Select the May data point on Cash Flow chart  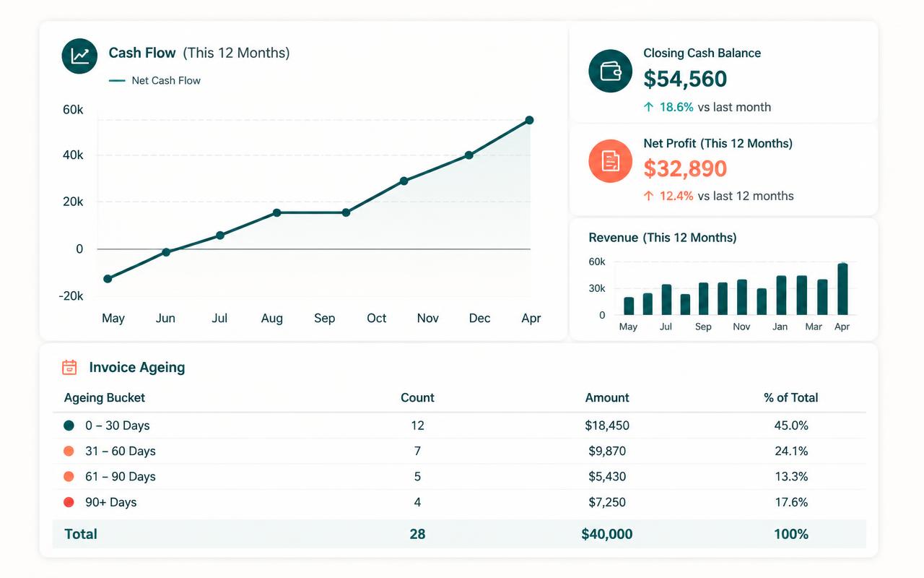coord(108,279)
